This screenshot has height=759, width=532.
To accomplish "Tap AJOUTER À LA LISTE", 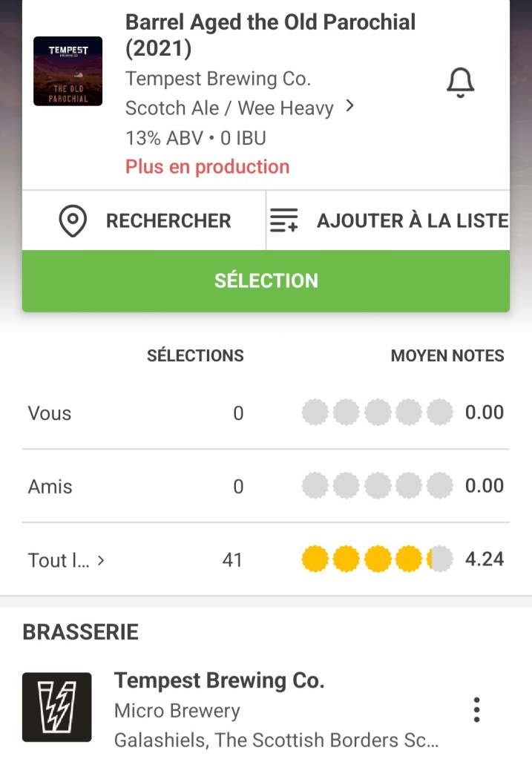I will click(412, 221).
